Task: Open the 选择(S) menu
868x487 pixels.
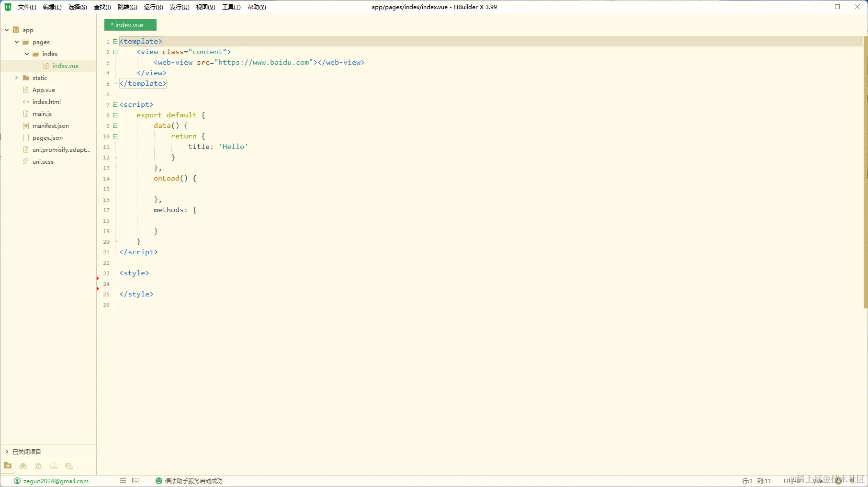Action: 78,7
